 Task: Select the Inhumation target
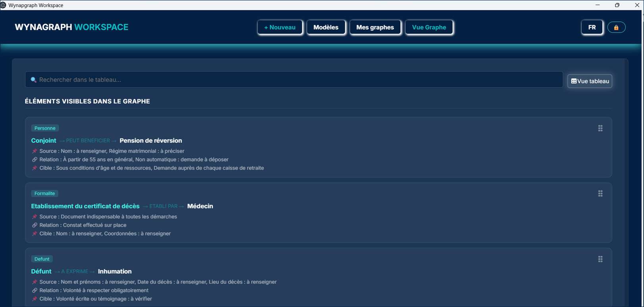click(115, 271)
